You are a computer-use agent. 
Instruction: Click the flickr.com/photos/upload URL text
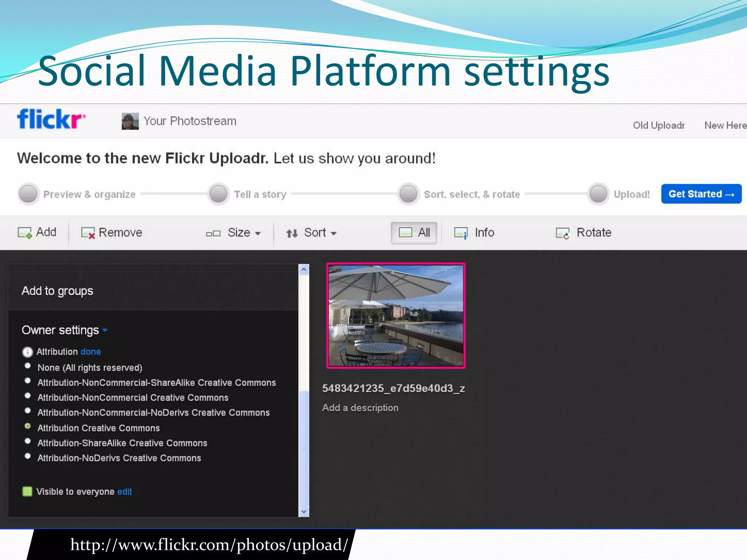point(209,545)
